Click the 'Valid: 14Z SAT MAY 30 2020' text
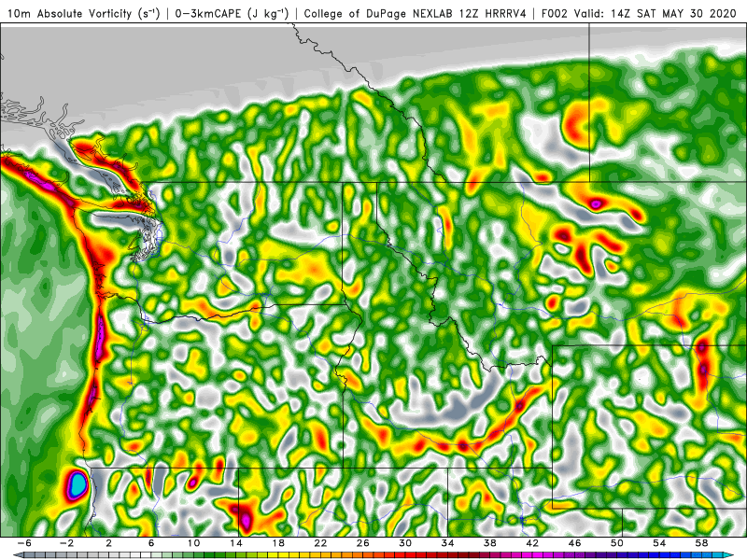This screenshot has width=747, height=560. 655,13
